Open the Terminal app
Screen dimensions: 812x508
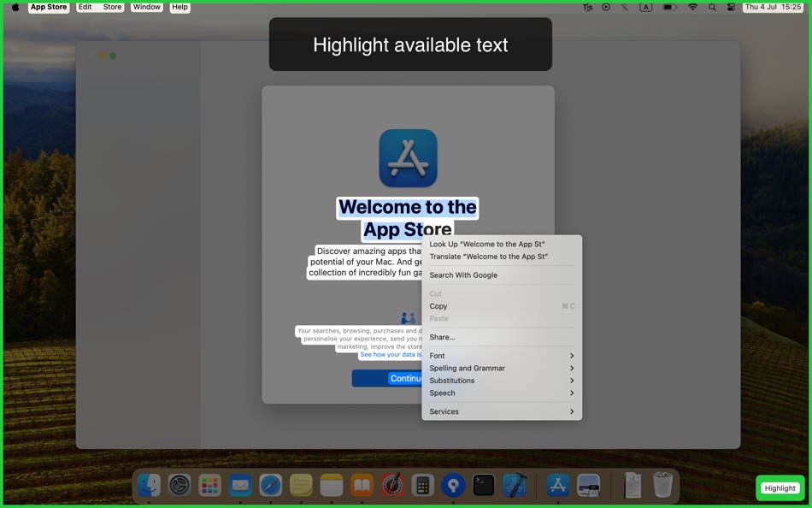(x=483, y=486)
